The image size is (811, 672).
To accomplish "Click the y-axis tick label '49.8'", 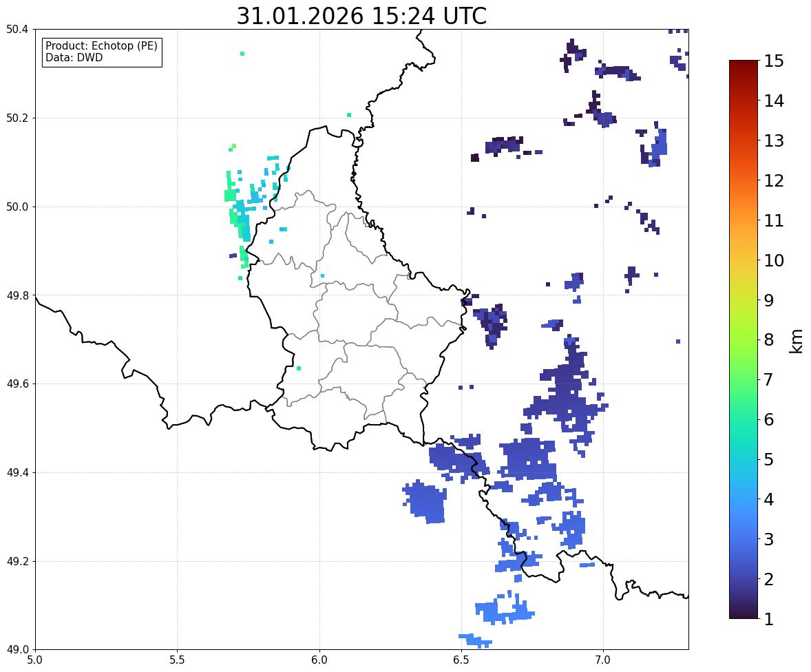I will [x=17, y=295].
